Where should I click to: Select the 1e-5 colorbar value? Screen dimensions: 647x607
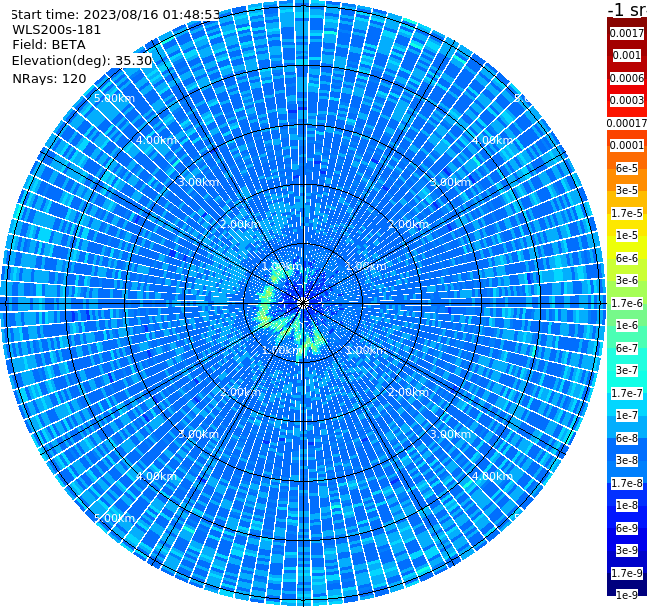click(x=627, y=235)
